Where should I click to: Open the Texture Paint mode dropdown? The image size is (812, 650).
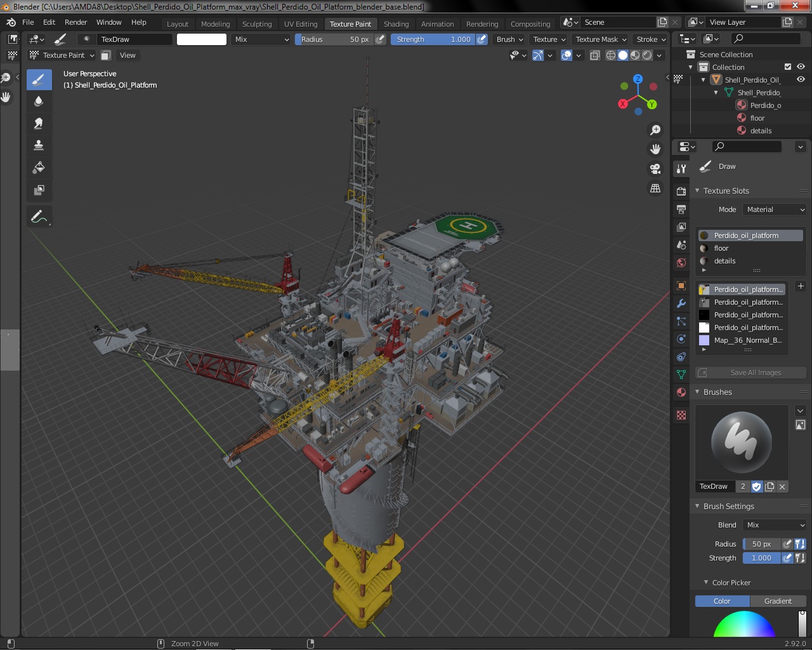coord(62,55)
